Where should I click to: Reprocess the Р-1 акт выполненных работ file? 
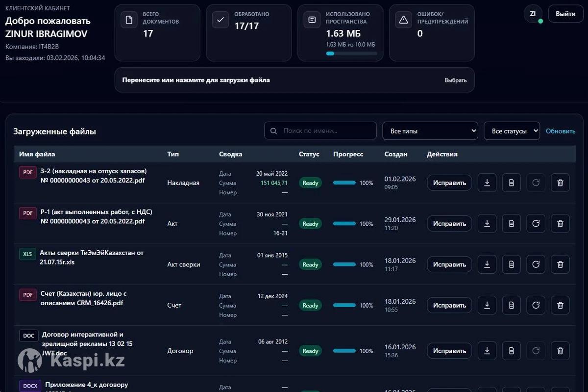tap(536, 224)
